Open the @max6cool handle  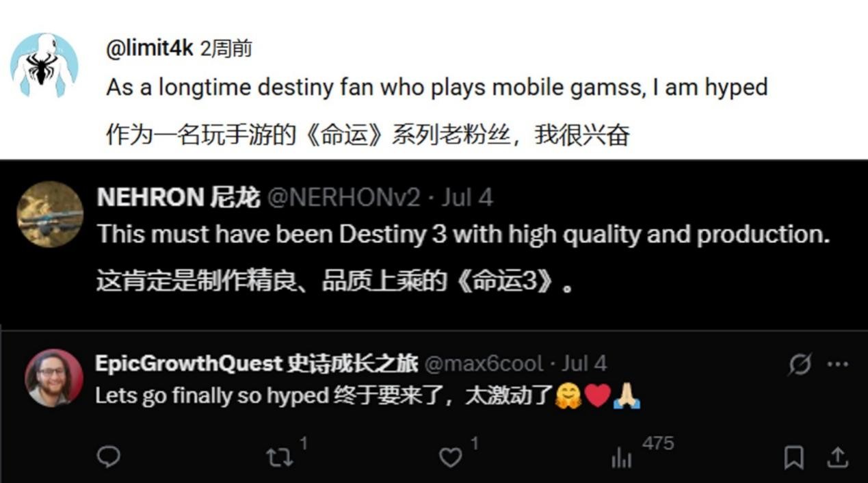[484, 363]
